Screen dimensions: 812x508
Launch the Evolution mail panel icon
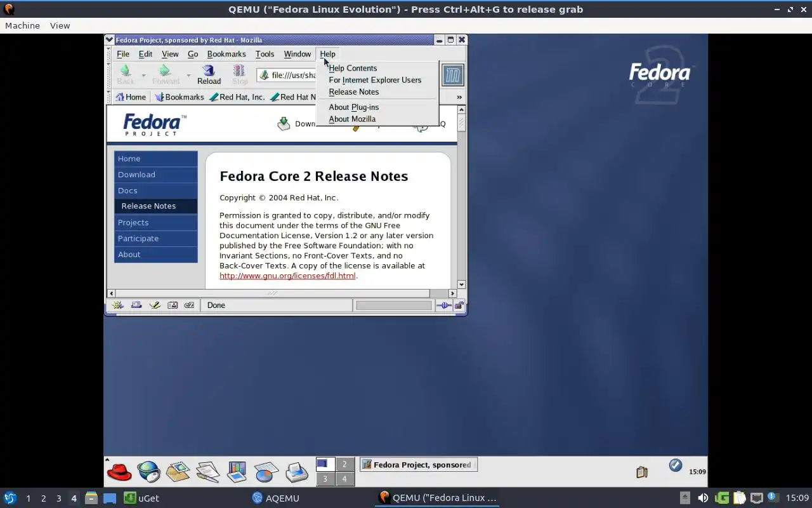(x=178, y=472)
